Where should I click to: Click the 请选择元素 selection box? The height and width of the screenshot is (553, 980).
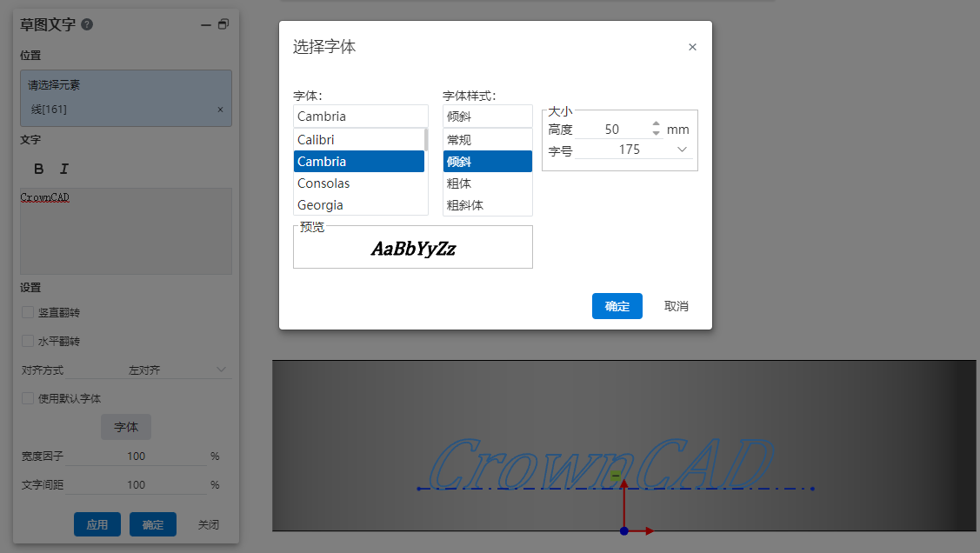click(x=125, y=98)
